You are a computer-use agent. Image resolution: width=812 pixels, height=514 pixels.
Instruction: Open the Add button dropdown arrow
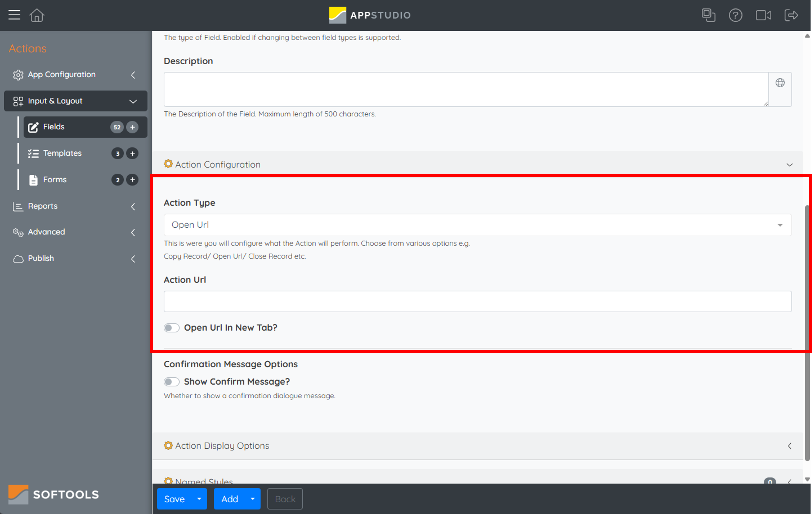click(253, 498)
